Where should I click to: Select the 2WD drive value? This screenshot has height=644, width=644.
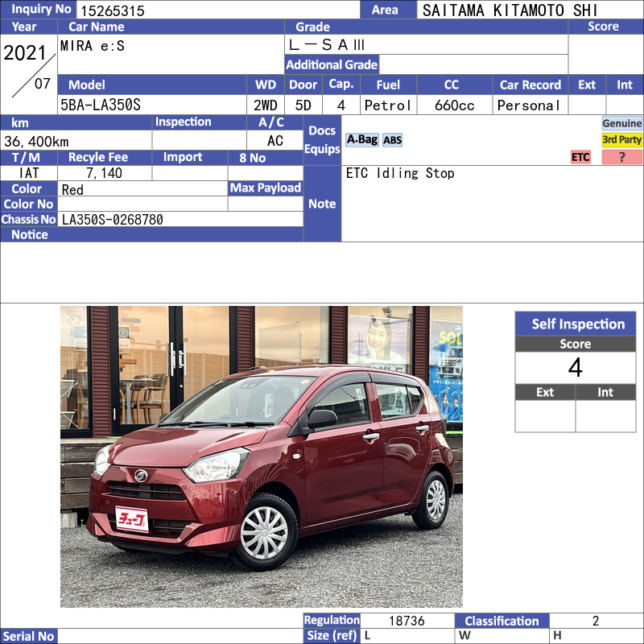coord(266,105)
